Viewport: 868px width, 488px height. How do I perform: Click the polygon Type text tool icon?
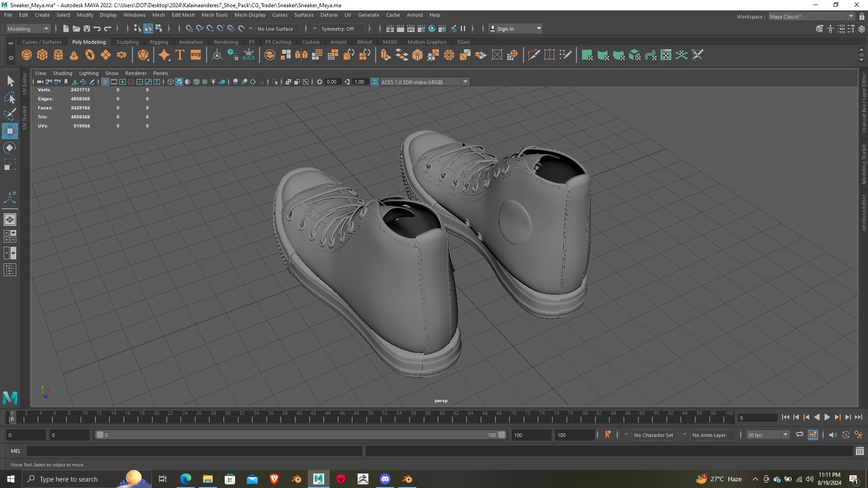[x=180, y=55]
